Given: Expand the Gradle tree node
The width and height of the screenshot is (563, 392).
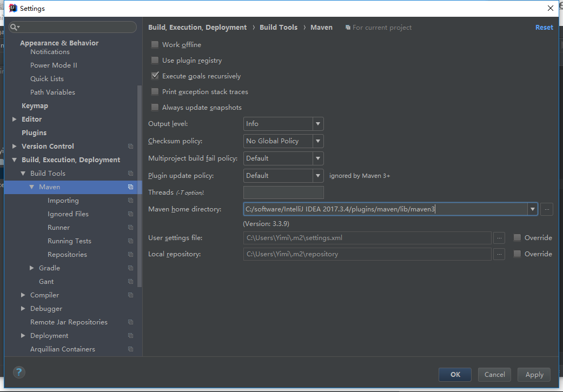Looking at the screenshot, I should click(x=31, y=268).
